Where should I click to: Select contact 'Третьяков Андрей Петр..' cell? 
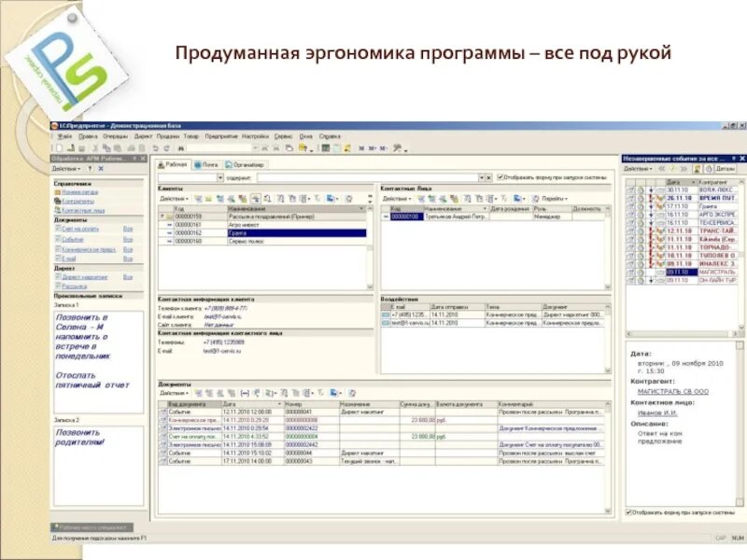[456, 217]
